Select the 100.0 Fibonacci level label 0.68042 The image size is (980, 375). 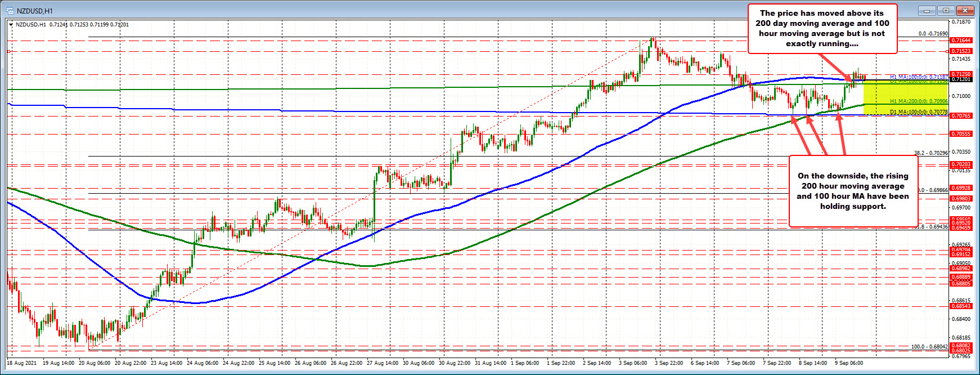[929, 347]
